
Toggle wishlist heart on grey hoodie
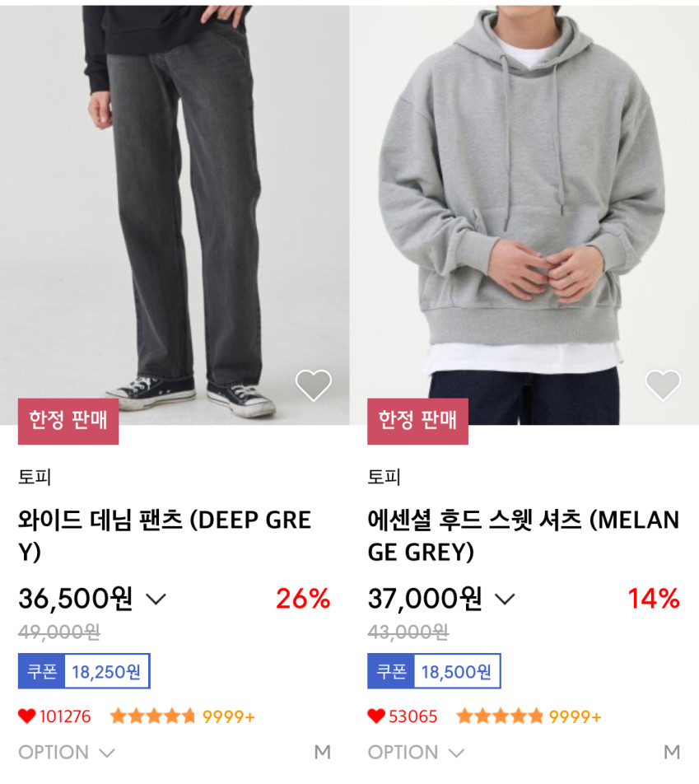tap(663, 385)
